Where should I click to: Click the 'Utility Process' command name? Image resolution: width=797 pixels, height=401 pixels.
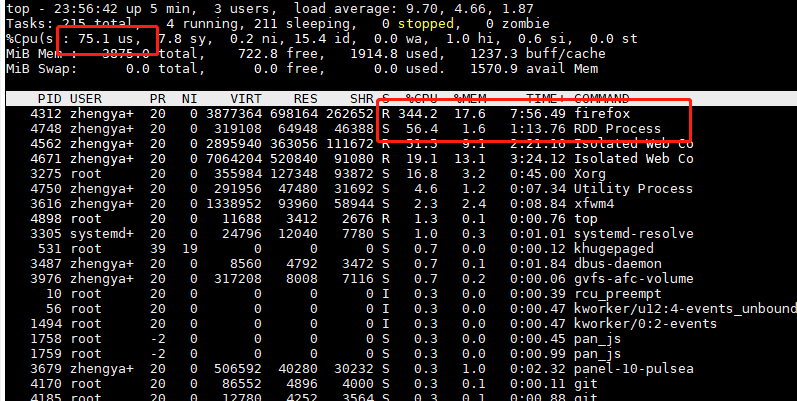(x=633, y=189)
